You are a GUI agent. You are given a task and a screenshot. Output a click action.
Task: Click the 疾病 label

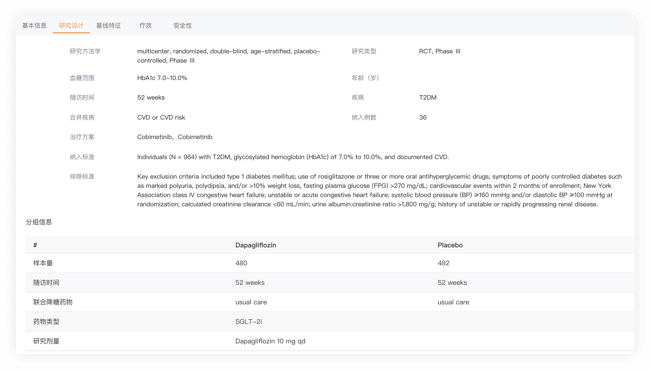(357, 97)
